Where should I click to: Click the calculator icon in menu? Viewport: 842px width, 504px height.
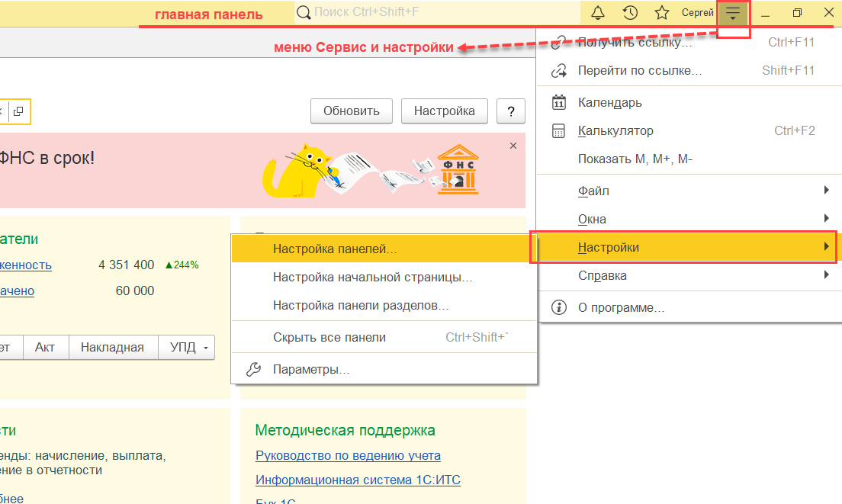point(559,130)
